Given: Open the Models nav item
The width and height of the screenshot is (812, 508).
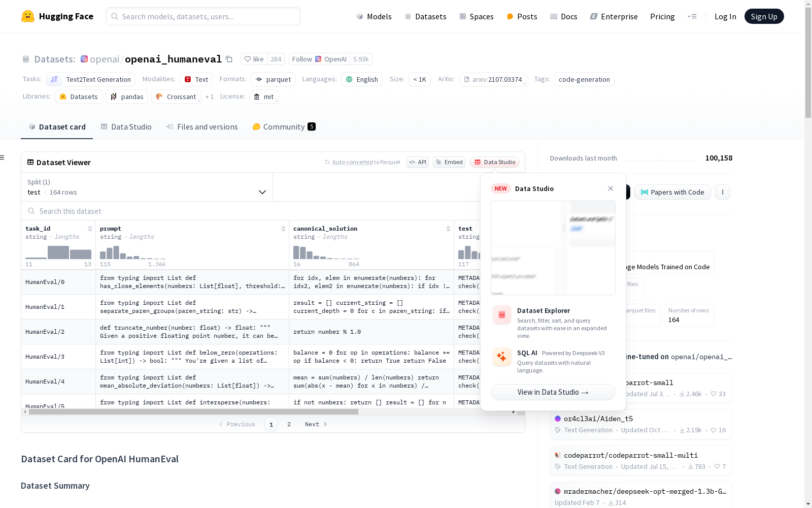Looking at the screenshot, I should pyautogui.click(x=374, y=16).
